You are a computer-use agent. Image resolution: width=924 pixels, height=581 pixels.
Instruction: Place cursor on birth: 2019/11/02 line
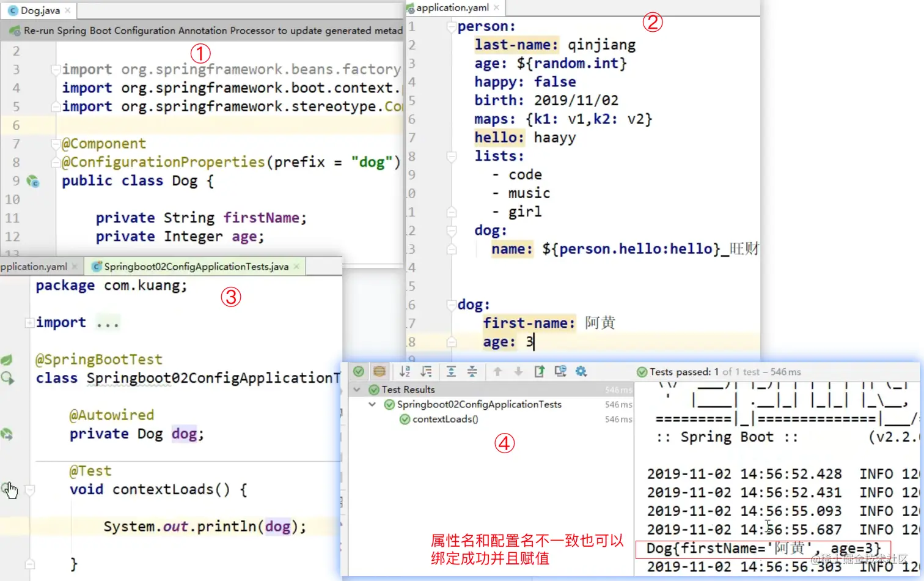pos(546,100)
